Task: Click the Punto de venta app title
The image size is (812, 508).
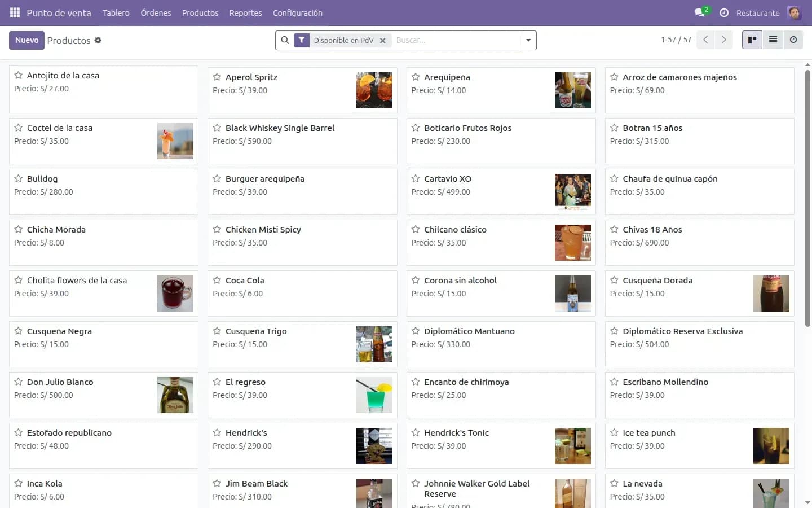Action: [x=59, y=12]
